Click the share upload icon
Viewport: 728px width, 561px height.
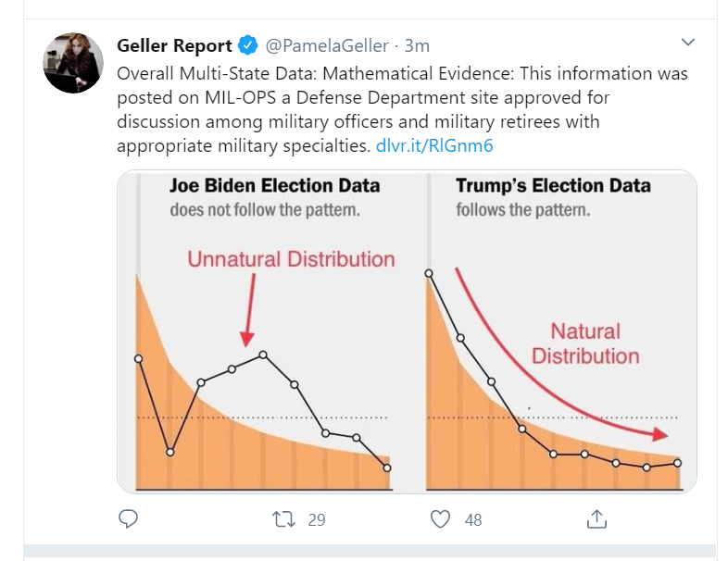(596, 518)
